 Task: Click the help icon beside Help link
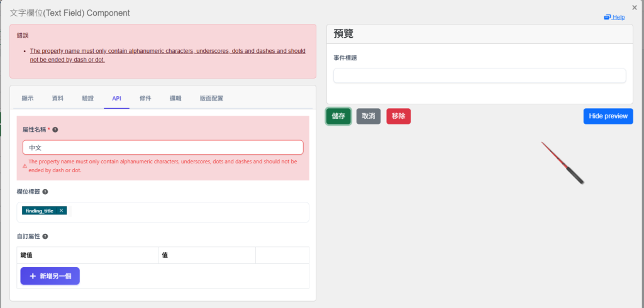pyautogui.click(x=607, y=17)
